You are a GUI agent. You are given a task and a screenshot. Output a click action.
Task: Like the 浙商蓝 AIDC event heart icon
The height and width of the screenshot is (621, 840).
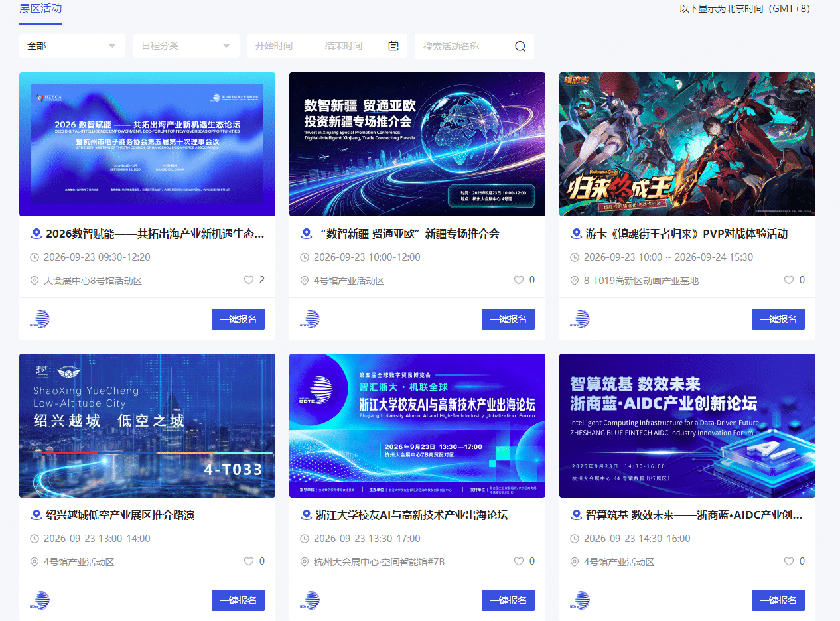point(789,561)
